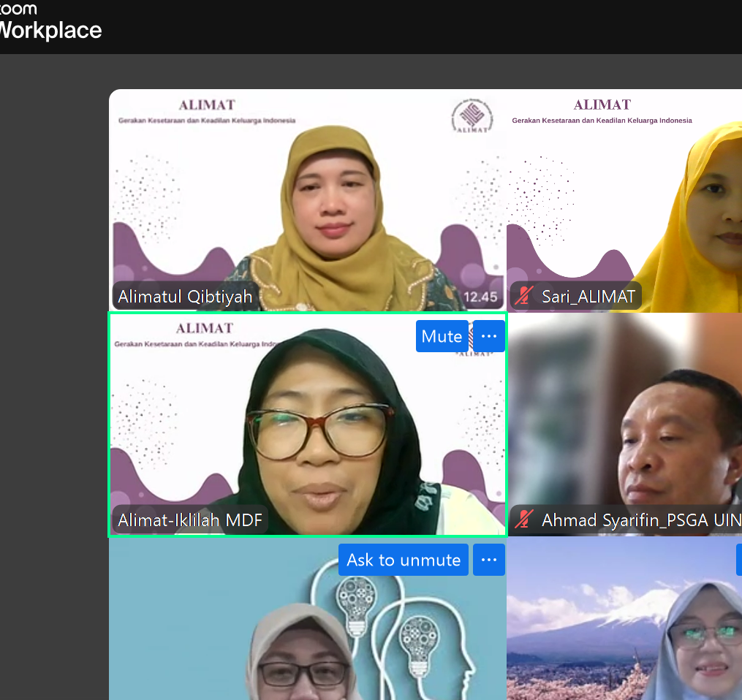The height and width of the screenshot is (700, 742).
Task: Click the ALIMAT logo in Alimatul Qibtiyah's tile
Action: [x=472, y=118]
